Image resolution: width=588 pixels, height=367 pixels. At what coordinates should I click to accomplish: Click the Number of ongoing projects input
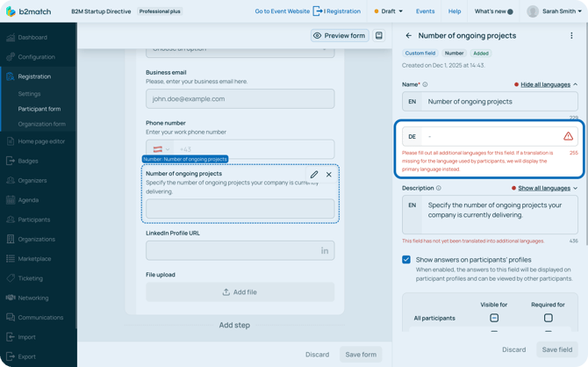pos(240,209)
